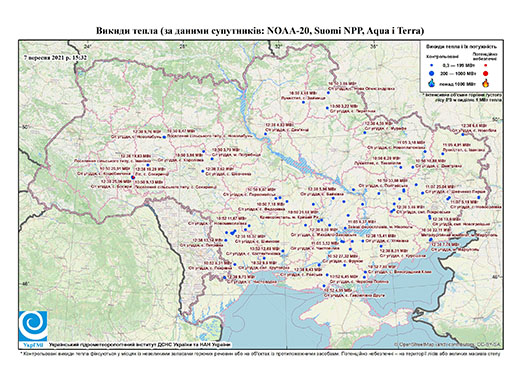
Task: Select the orange flame legend icon
Action: coord(486,83)
